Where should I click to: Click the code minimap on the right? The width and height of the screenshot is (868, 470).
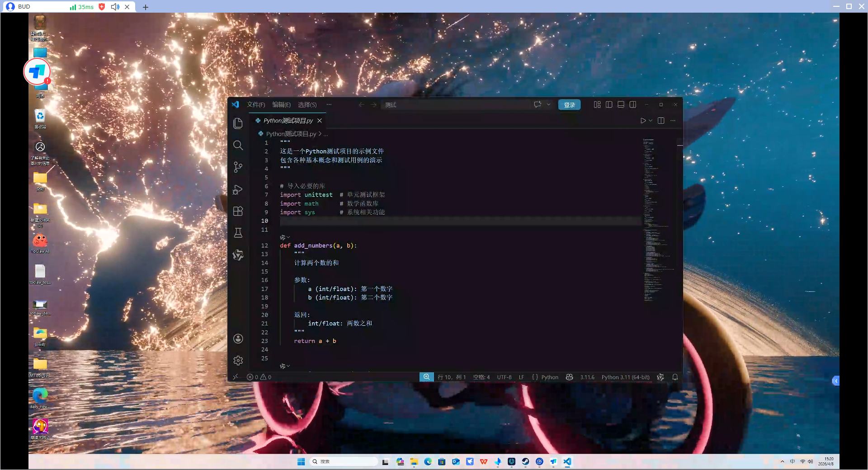pyautogui.click(x=659, y=220)
